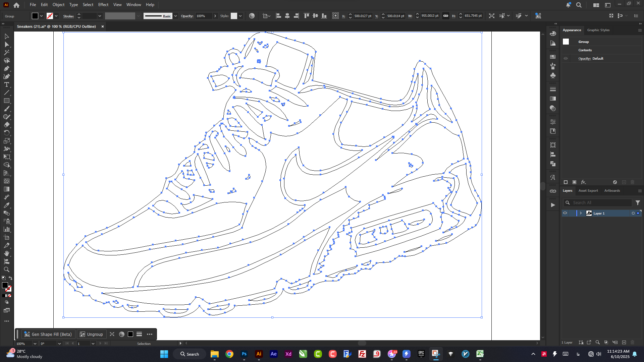Viewport: 644px width, 362px height.
Task: Toggle visibility of Opacity in Appearance panel
Action: pos(566,58)
